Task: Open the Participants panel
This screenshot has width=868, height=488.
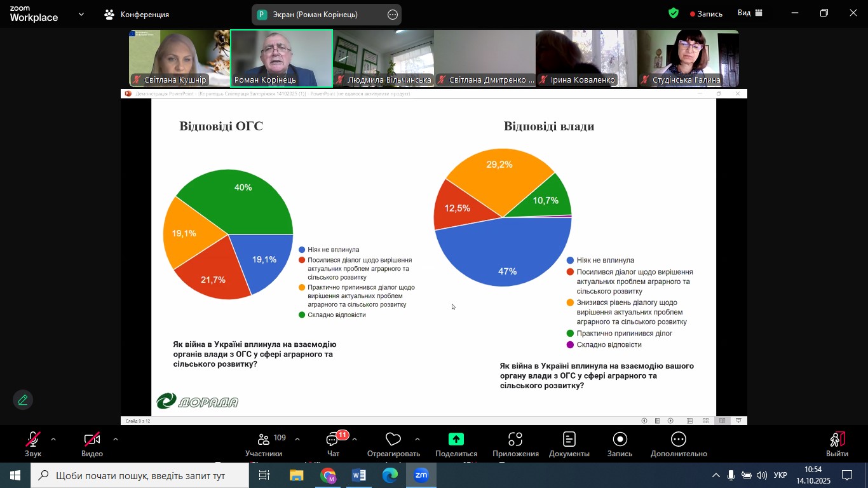Action: tap(264, 444)
